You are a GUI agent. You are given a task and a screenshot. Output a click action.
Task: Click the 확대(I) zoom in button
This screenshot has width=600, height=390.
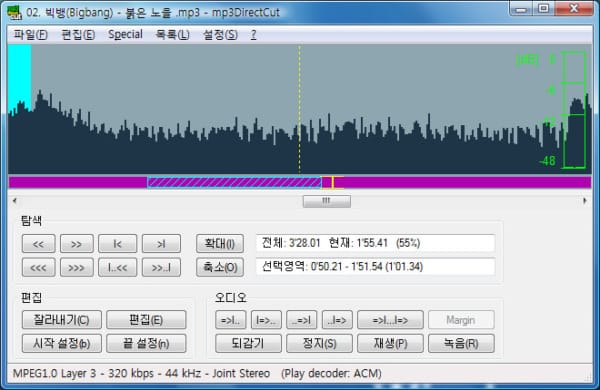(x=220, y=244)
